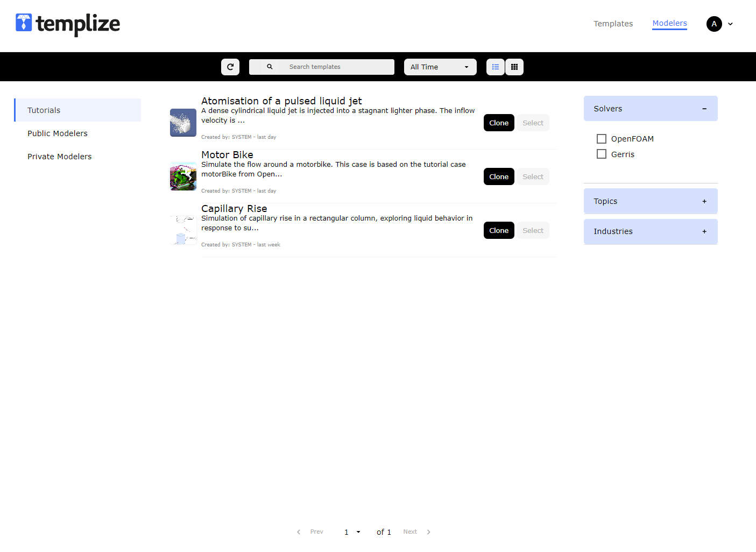
Task: Clone the Capillary Rise template
Action: pyautogui.click(x=499, y=230)
